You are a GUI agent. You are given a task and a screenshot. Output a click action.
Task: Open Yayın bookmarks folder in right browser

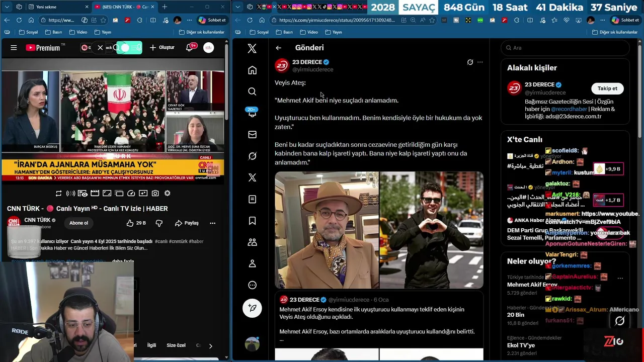(x=334, y=32)
